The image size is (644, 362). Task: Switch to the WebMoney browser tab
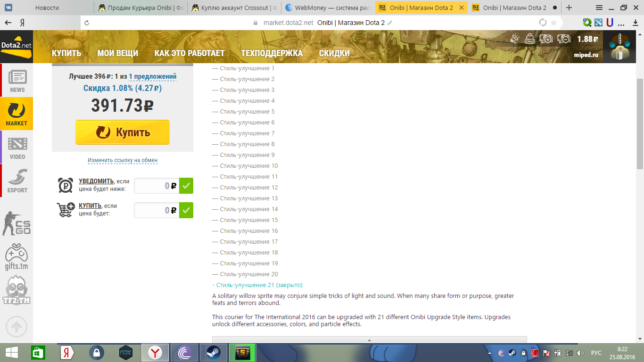(x=328, y=8)
